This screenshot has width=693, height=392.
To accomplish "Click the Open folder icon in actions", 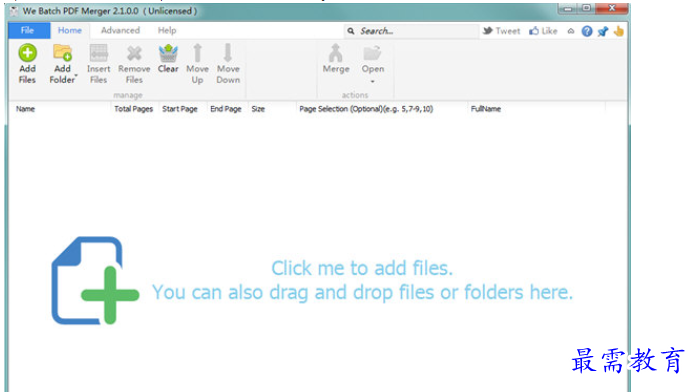I will (372, 53).
